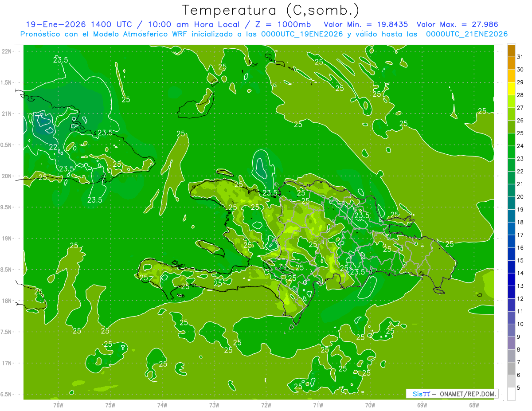This screenshot has height=411, width=532.
Task: Click the '0000UTC_21ENE2026' valid-until time
Action: 467,34
